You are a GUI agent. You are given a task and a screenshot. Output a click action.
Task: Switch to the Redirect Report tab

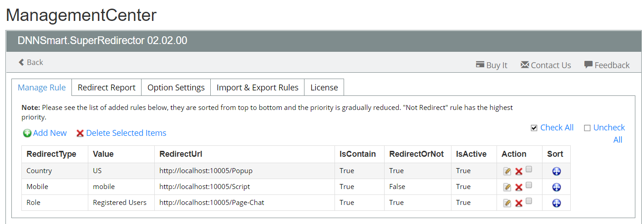(106, 88)
